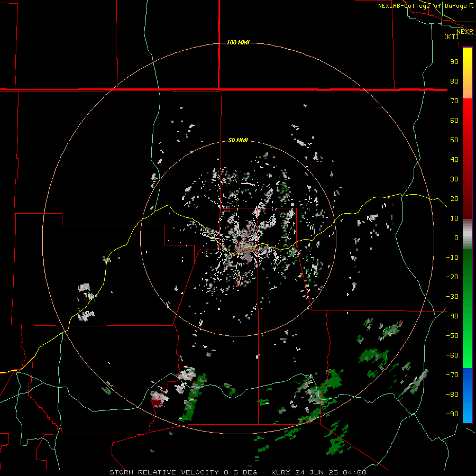Click the -50 value on the velocity scale
476x476 pixels.
click(452, 336)
